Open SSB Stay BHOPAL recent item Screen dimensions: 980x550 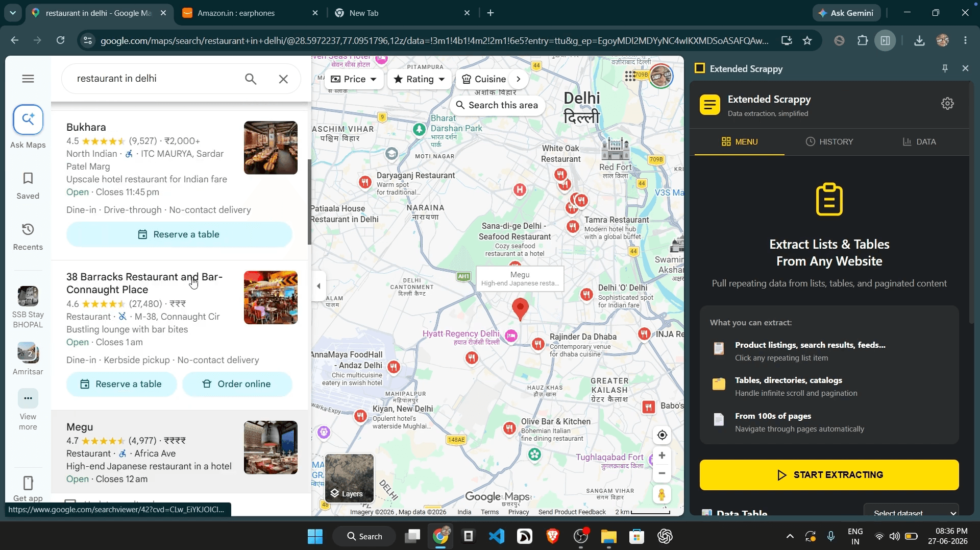click(28, 307)
